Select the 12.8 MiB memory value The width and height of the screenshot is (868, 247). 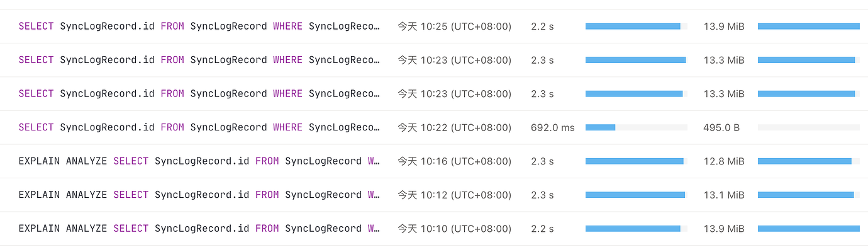click(x=724, y=161)
